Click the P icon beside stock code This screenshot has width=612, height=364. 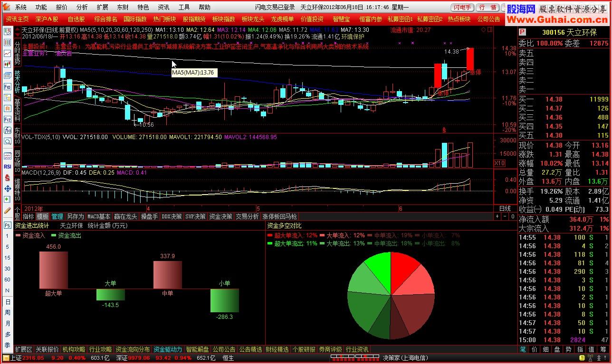(x=523, y=31)
